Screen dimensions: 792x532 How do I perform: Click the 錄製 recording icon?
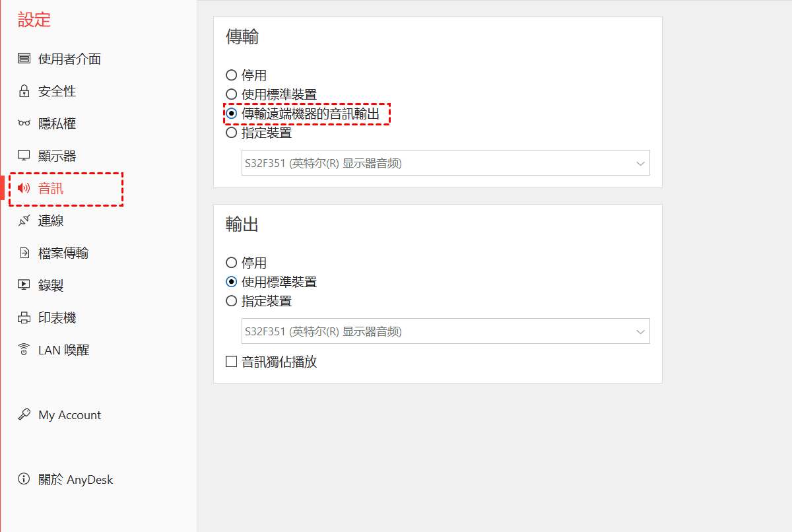click(24, 285)
